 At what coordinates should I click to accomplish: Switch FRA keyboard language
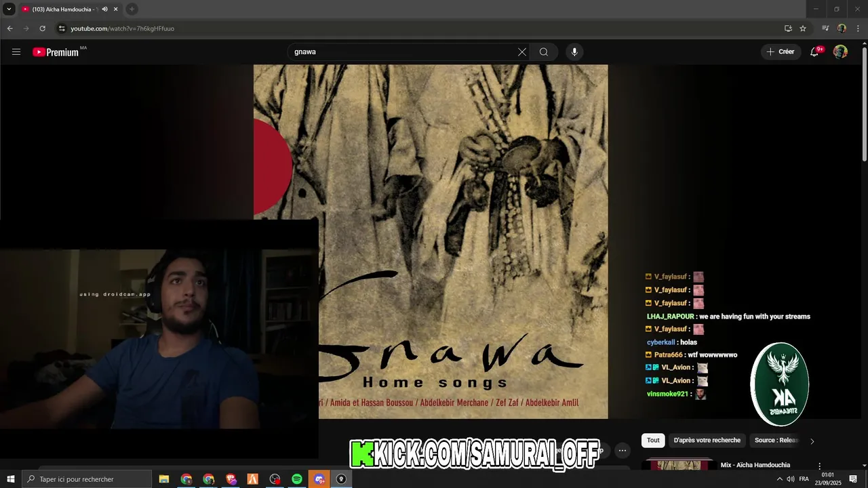coord(804,479)
